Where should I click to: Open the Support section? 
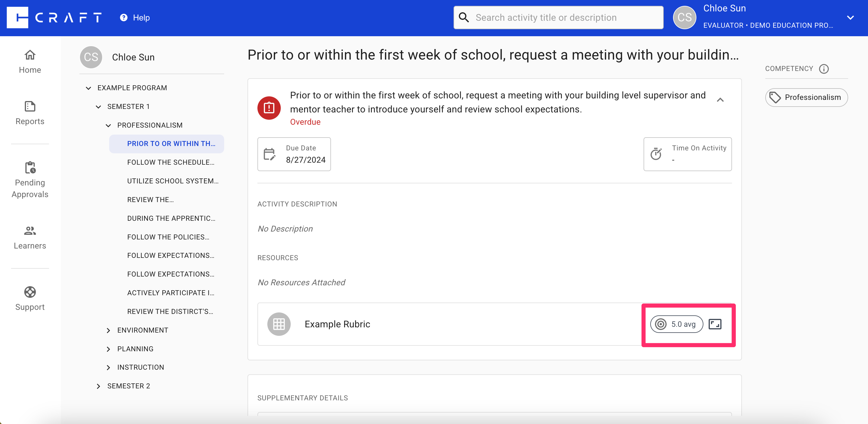point(30,298)
